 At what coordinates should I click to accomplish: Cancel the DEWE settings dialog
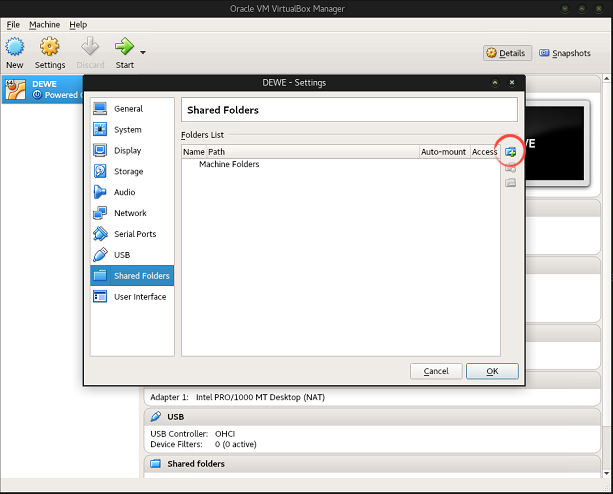click(436, 371)
